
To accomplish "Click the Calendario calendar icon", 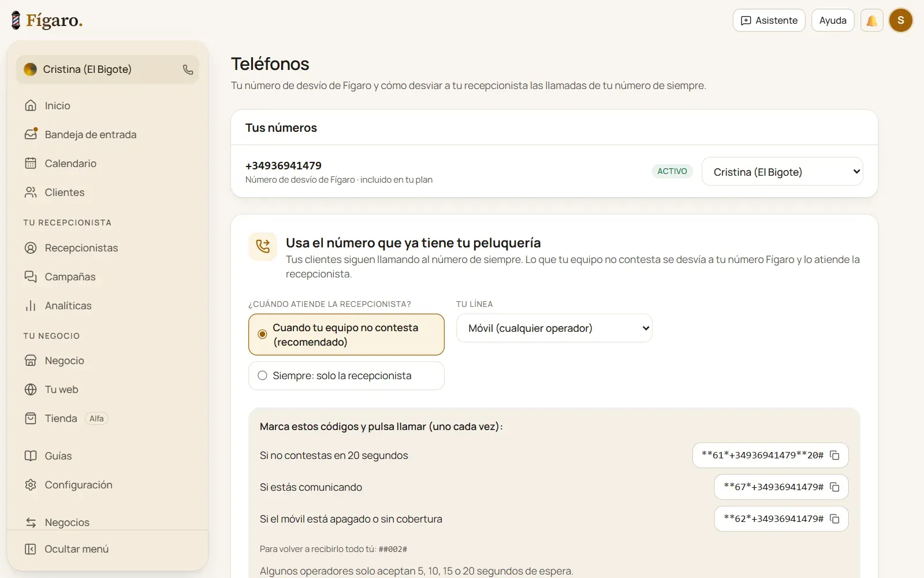I will point(31,164).
